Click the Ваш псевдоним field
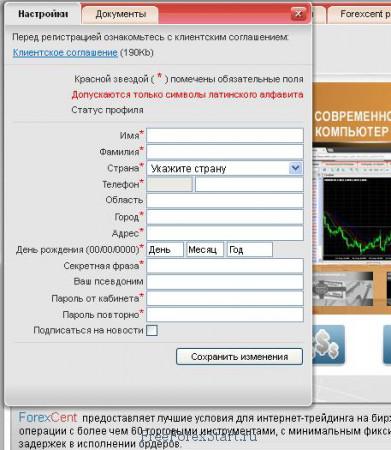 coord(225,282)
